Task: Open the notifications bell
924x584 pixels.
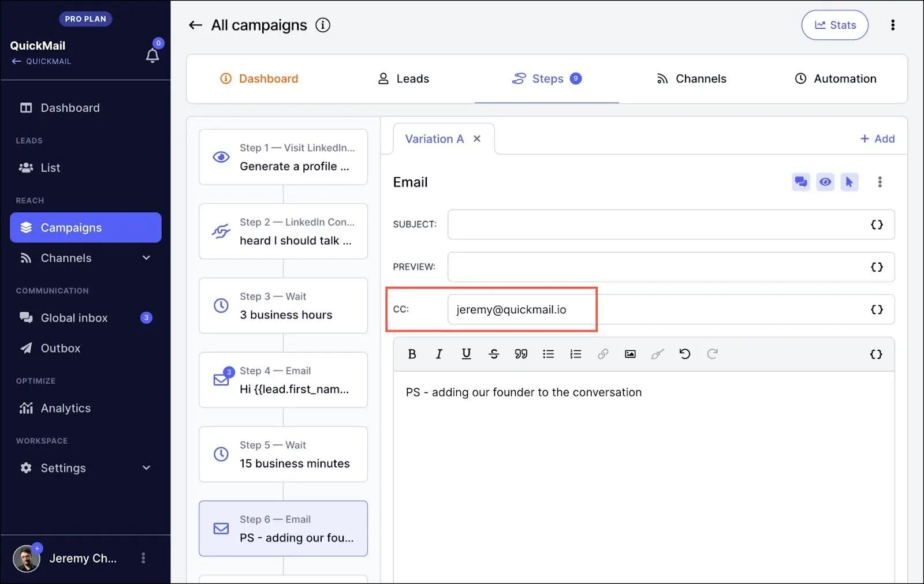Action: [152, 55]
